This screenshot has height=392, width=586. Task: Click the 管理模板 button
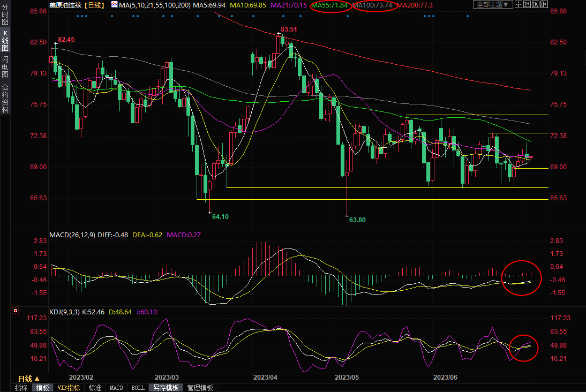[x=200, y=388]
